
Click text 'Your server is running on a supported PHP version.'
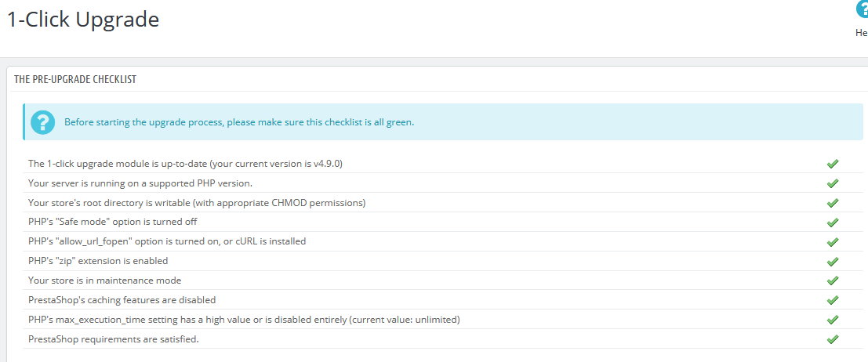140,183
